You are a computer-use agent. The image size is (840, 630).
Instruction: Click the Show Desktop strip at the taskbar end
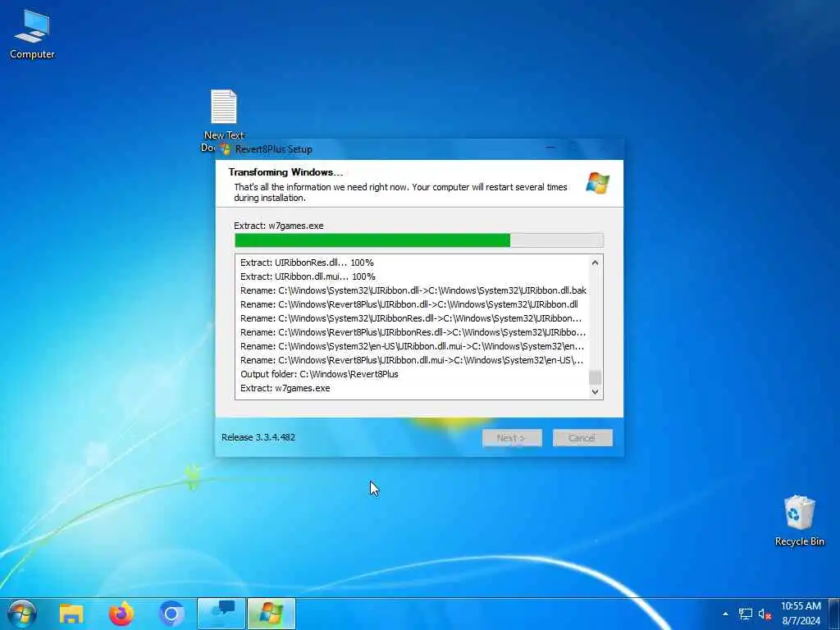pyautogui.click(x=835, y=614)
